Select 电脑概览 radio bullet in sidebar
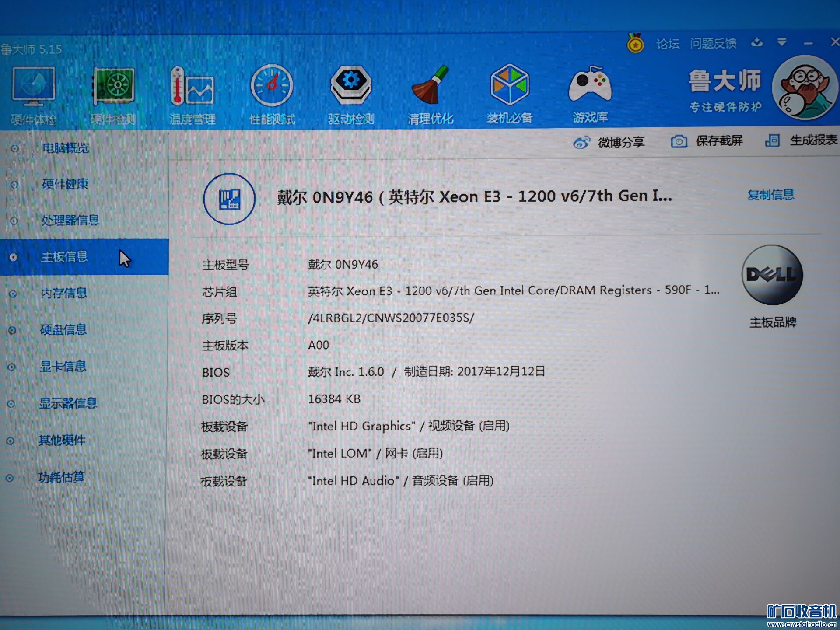 point(15,149)
